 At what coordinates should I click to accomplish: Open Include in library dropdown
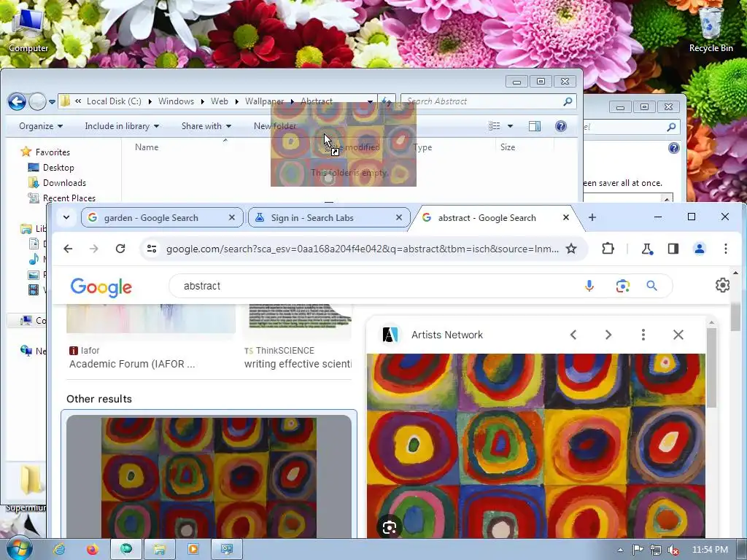pyautogui.click(x=122, y=126)
